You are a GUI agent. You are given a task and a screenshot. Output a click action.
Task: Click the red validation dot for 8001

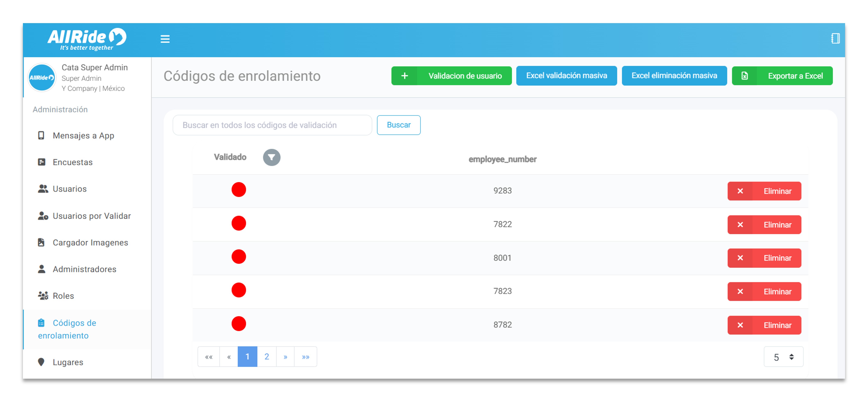coord(239,257)
